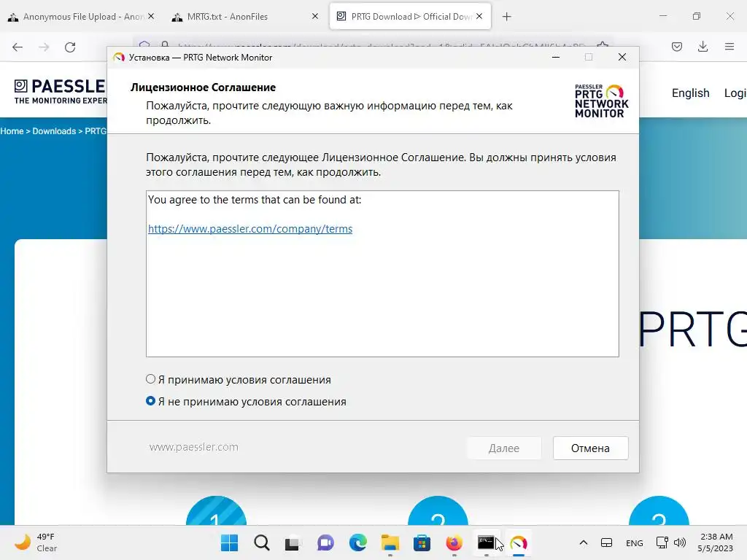Open File Explorer from taskbar
The image size is (747, 560).
390,542
